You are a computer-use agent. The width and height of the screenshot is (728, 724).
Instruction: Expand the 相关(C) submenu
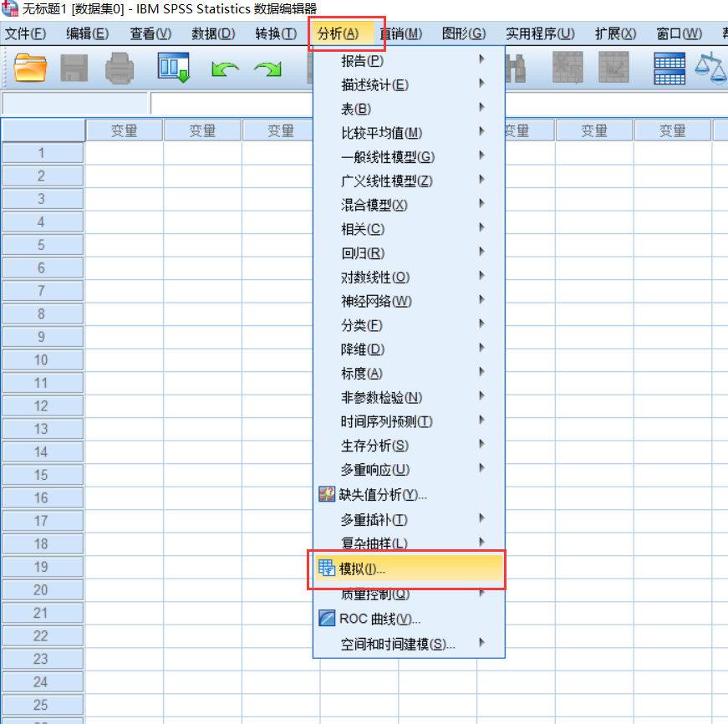tap(409, 229)
